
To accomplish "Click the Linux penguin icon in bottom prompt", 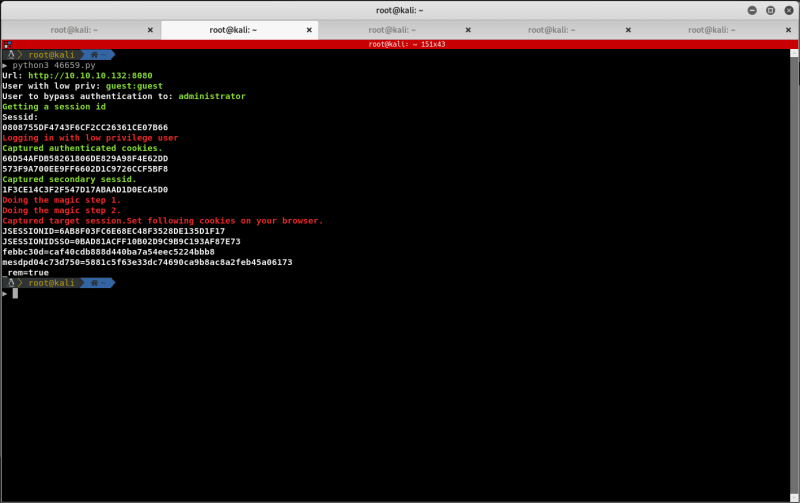I will (x=11, y=283).
